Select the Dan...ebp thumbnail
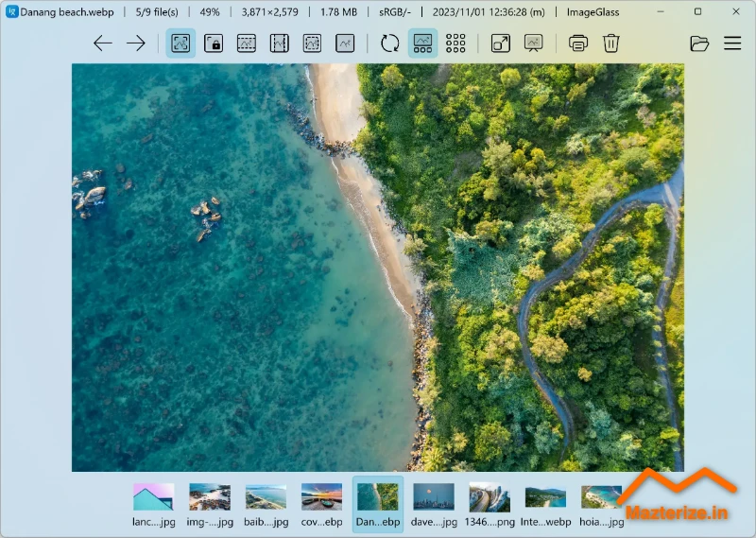756x538 pixels. click(378, 505)
